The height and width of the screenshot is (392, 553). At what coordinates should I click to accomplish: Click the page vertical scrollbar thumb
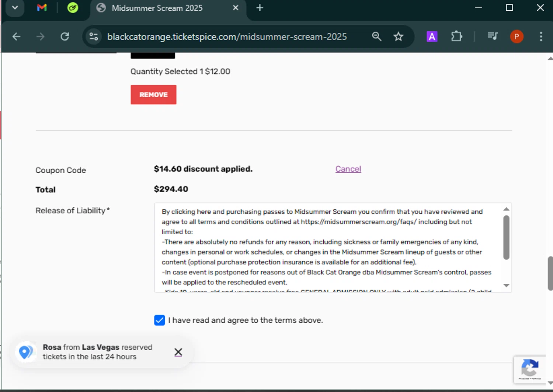[x=550, y=273]
